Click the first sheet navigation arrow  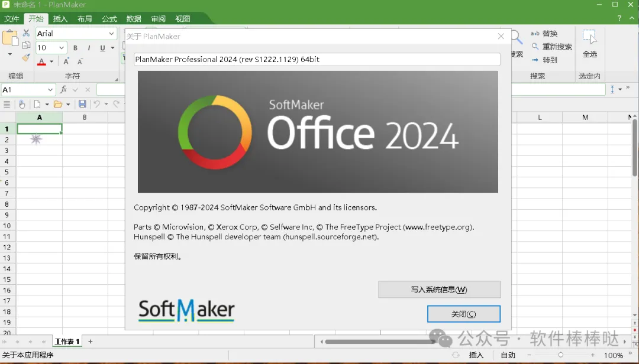click(x=5, y=342)
